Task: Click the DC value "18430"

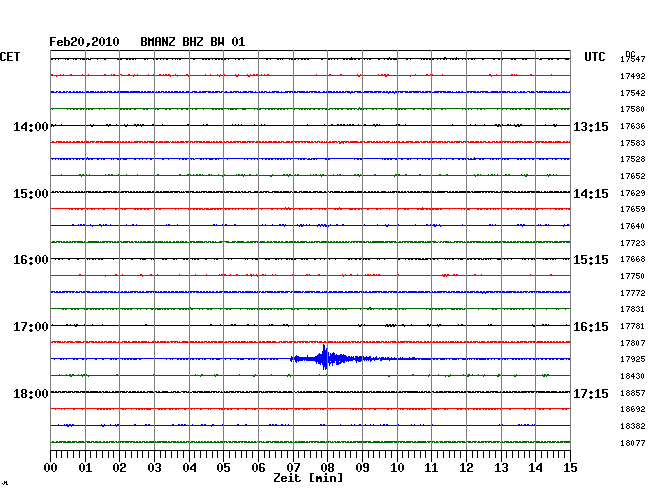Action: pyautogui.click(x=633, y=376)
